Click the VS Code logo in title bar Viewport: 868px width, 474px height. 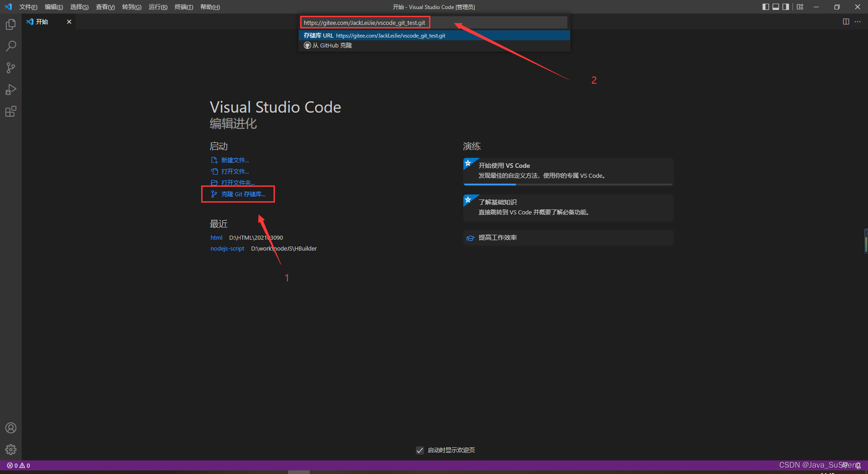[x=8, y=7]
